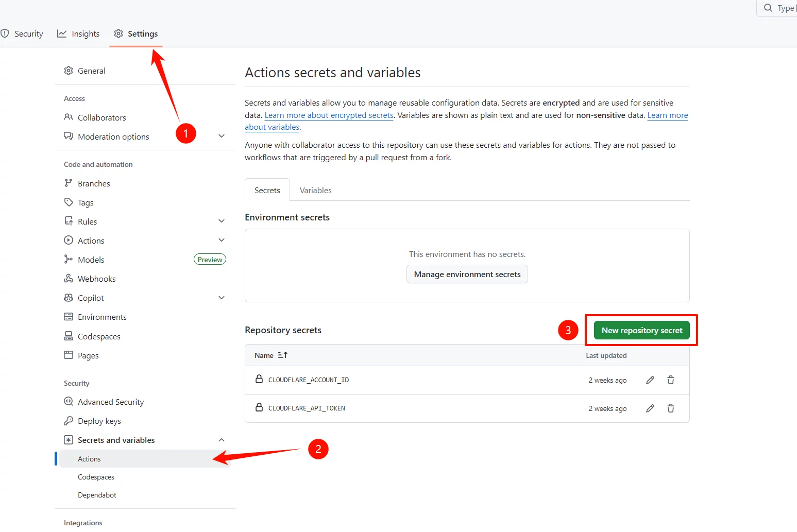Expand the Actions settings chevron
797x532 pixels.
222,241
